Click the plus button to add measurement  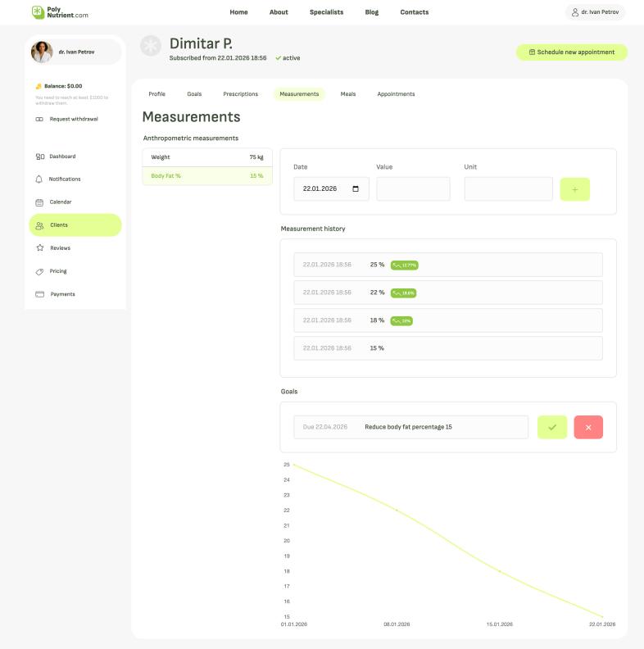[575, 189]
